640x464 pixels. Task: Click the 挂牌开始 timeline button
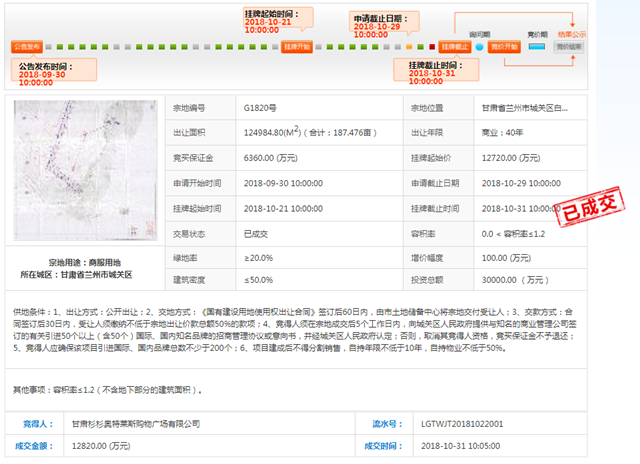(297, 47)
